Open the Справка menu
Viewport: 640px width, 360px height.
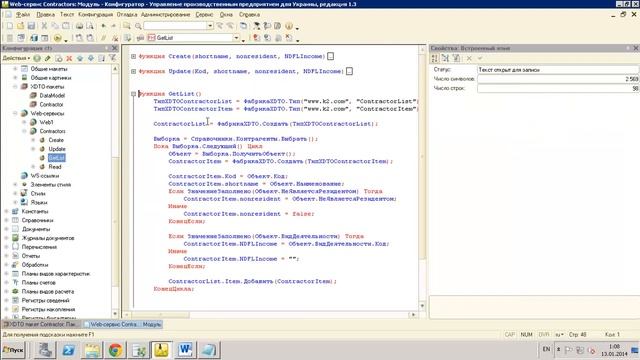(249, 15)
